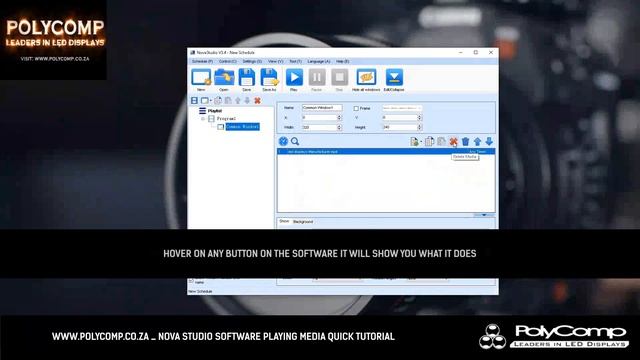Click the add window icon above Playlist
The width and height of the screenshot is (640, 360).
[x=204, y=100]
